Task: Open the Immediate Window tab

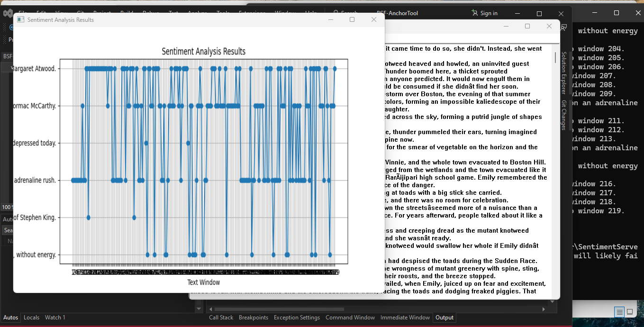Action: tap(405, 318)
